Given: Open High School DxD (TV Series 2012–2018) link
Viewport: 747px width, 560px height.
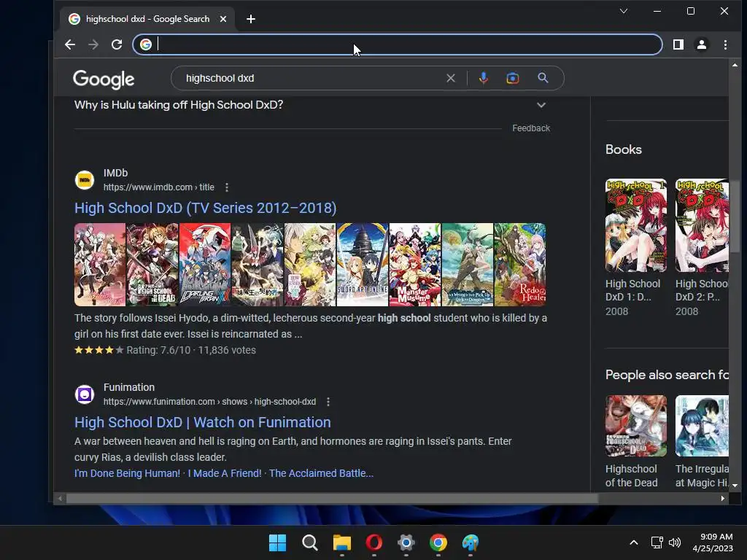Looking at the screenshot, I should (205, 208).
